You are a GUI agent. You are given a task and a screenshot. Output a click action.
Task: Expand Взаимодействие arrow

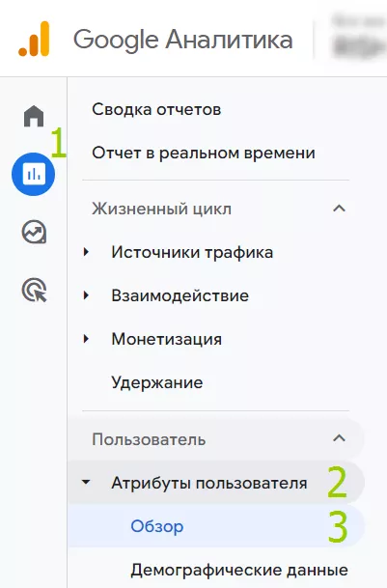click(x=86, y=295)
